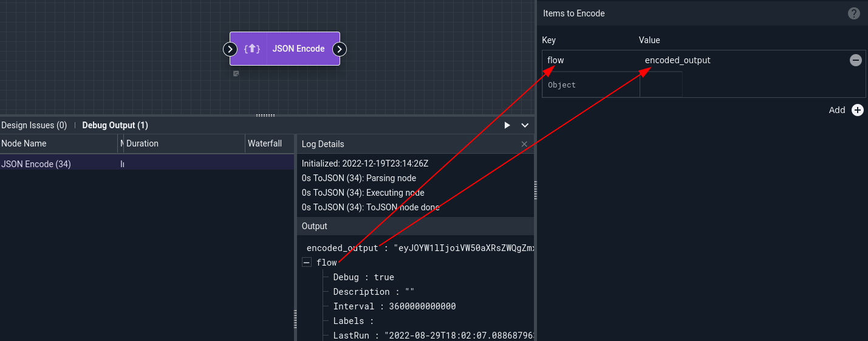Click the JSON Encode node output port
Viewport: 868px width, 341px height.
pos(340,49)
